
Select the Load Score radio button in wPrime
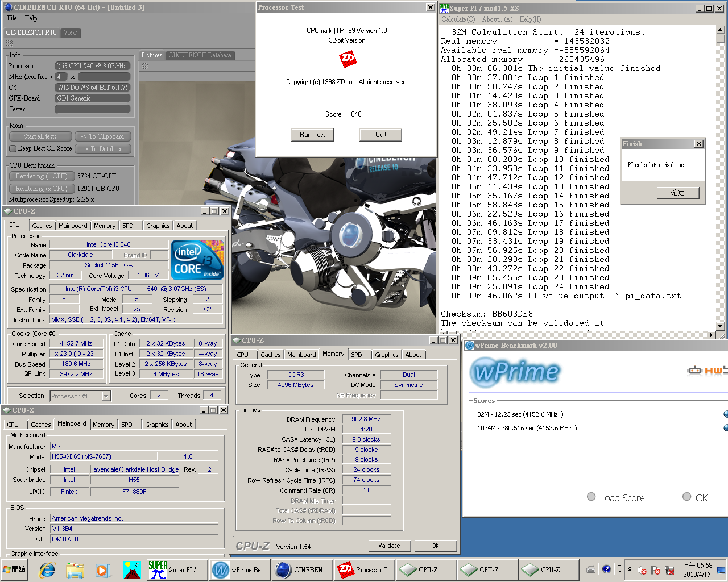pyautogui.click(x=591, y=497)
